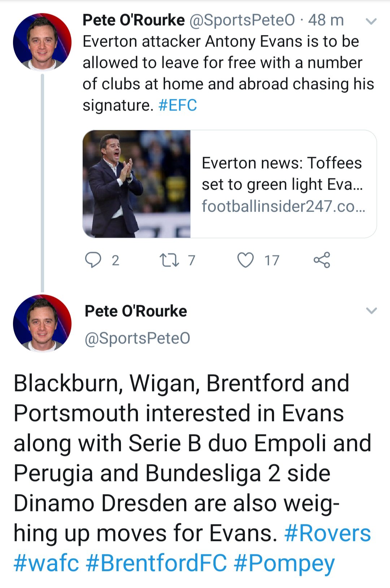
Task: Open the footballinsider247 link domain
Action: click(283, 206)
